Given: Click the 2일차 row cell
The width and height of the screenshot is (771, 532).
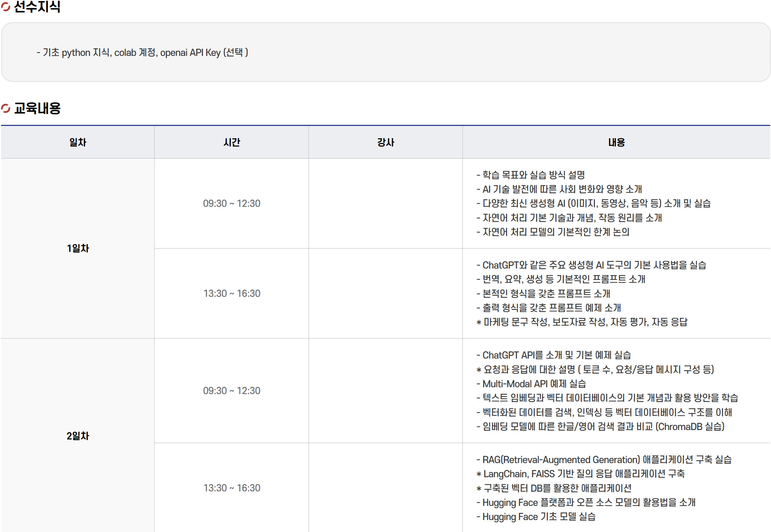Looking at the screenshot, I should (x=78, y=435).
